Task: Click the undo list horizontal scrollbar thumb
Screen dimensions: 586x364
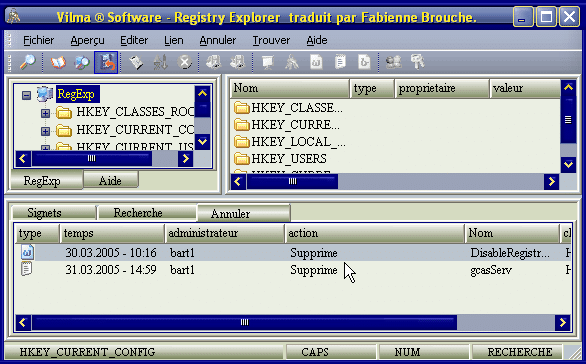Action: tap(244, 323)
